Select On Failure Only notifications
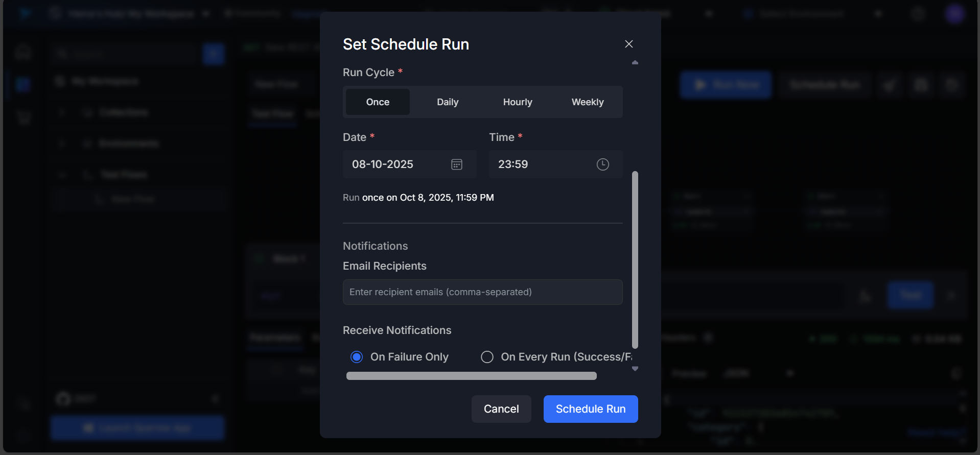The image size is (980, 455). click(x=357, y=357)
